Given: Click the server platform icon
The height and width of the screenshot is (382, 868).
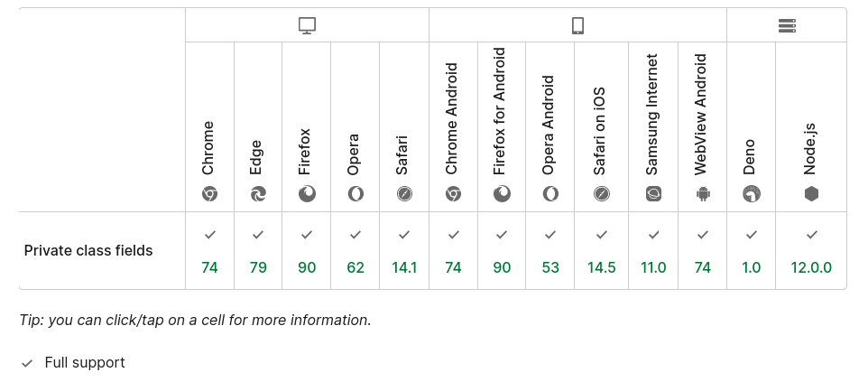Looking at the screenshot, I should point(787,26).
